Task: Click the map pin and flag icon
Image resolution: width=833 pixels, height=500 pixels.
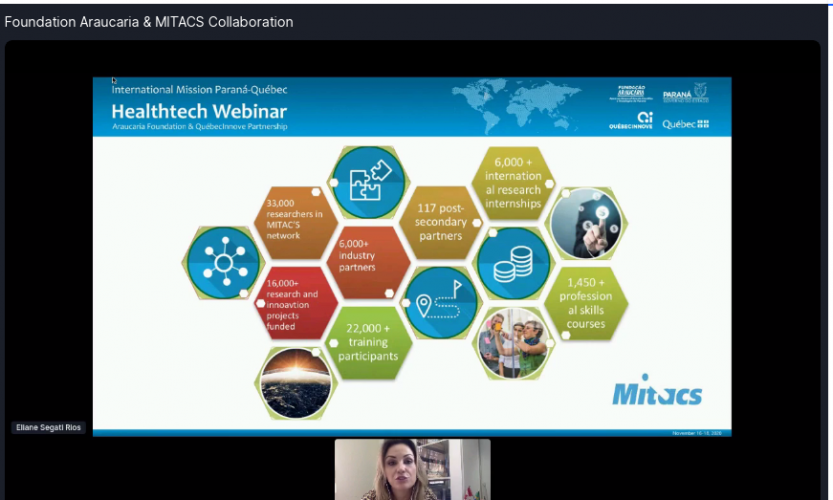Action: click(x=441, y=302)
